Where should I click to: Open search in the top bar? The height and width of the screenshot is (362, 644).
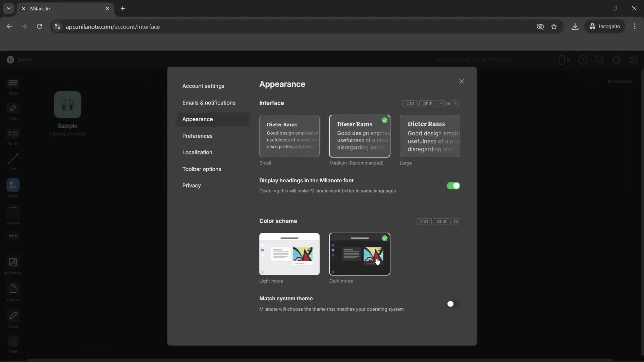tap(600, 60)
